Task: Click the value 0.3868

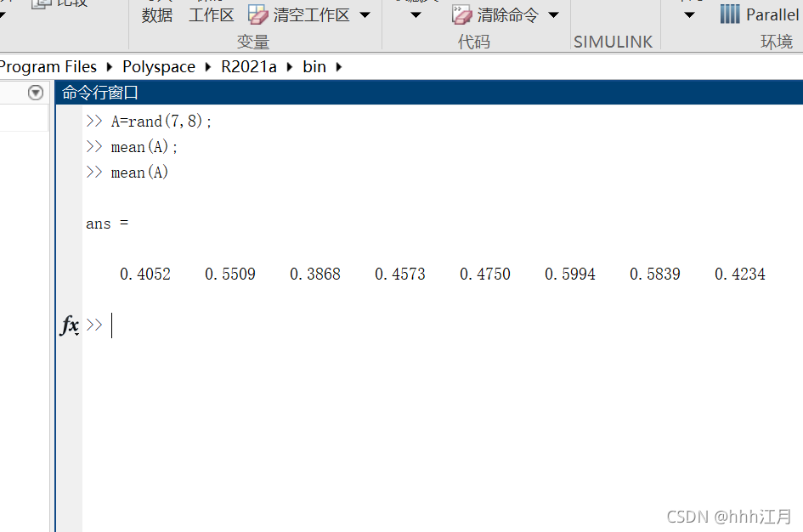Action: (x=315, y=274)
